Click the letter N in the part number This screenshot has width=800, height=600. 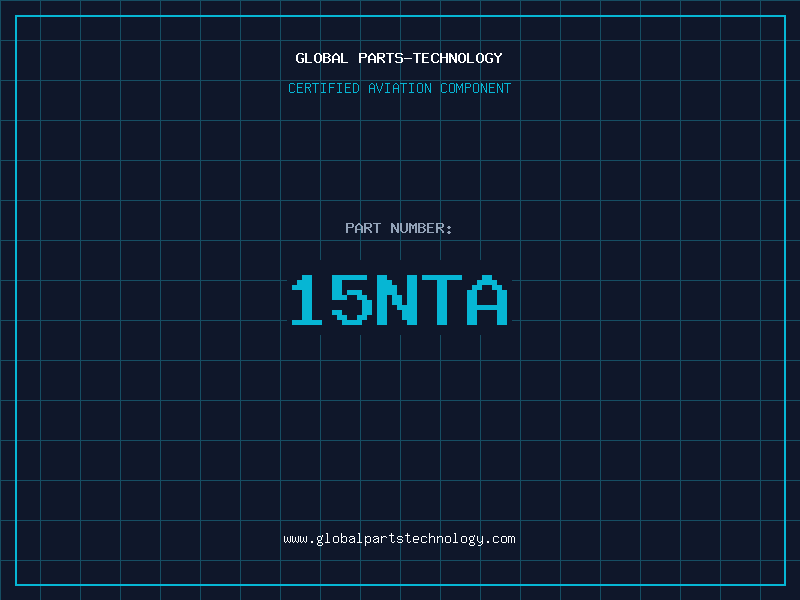click(397, 300)
